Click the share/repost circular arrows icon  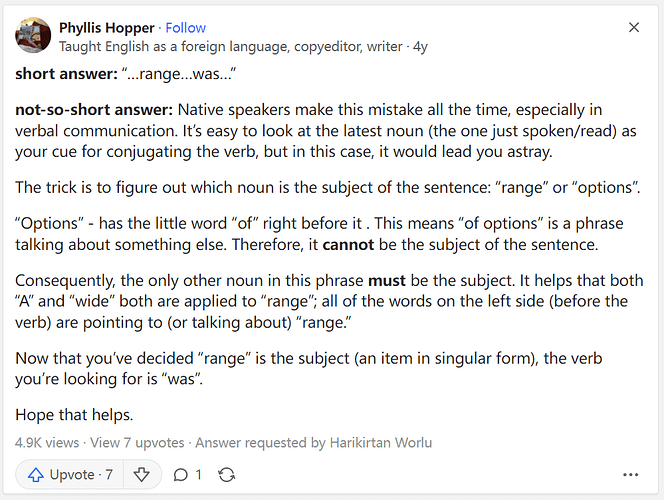tap(227, 475)
